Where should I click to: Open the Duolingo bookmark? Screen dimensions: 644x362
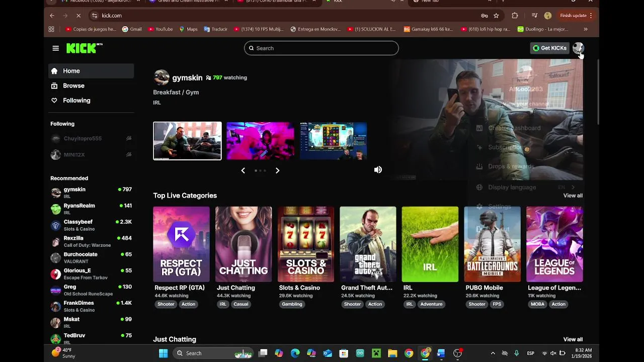542,29
